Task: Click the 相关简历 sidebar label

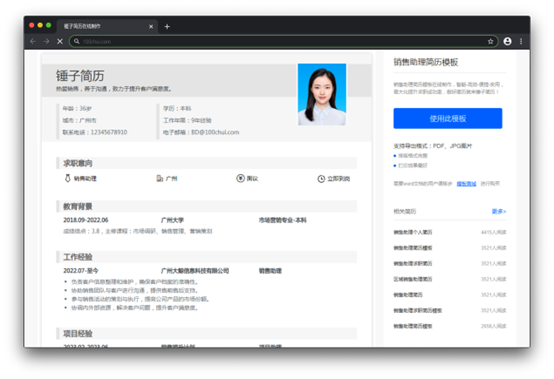Action: click(405, 211)
